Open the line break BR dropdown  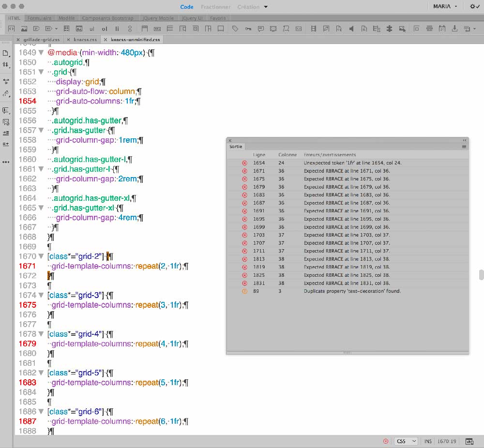click(x=474, y=29)
